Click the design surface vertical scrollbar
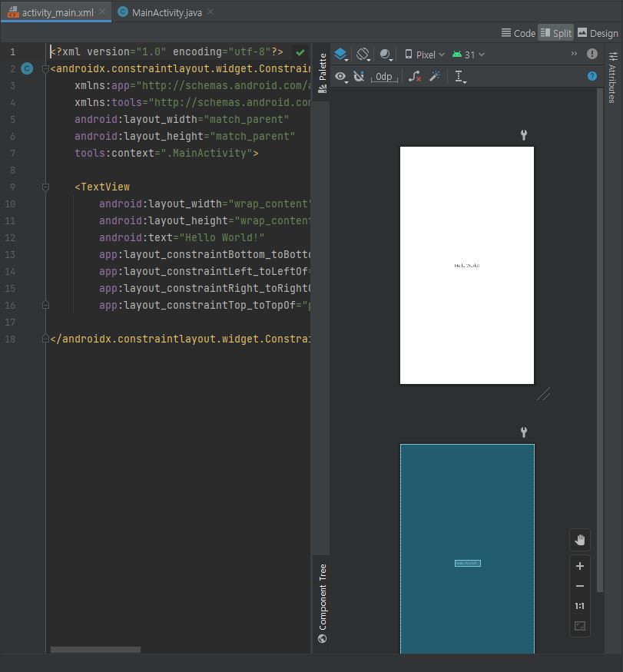This screenshot has width=623, height=672. pos(599,341)
